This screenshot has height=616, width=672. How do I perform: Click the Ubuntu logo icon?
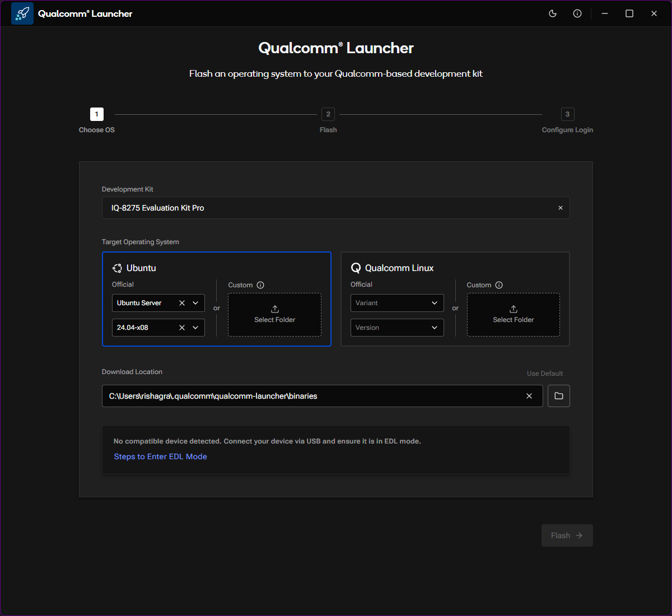coord(117,268)
